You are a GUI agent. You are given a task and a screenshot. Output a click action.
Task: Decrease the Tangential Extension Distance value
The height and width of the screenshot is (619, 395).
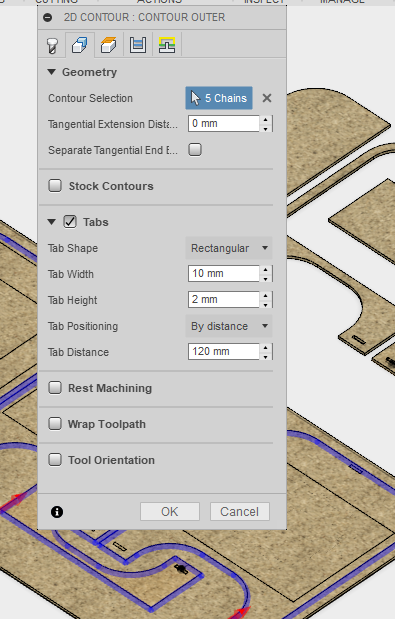pos(266,128)
